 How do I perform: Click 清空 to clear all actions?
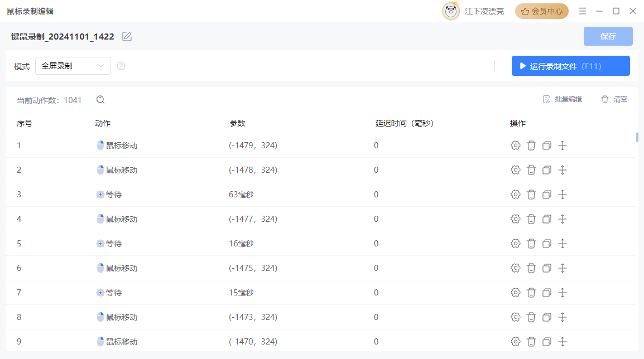click(614, 99)
